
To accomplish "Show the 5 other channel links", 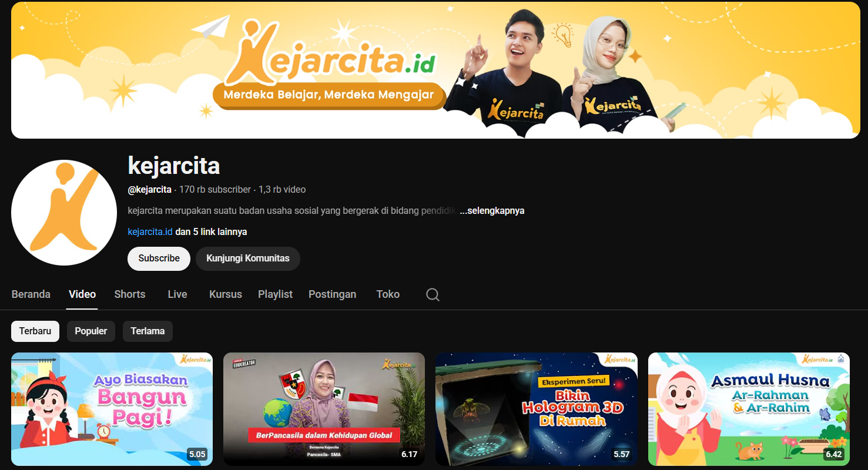I will [211, 232].
